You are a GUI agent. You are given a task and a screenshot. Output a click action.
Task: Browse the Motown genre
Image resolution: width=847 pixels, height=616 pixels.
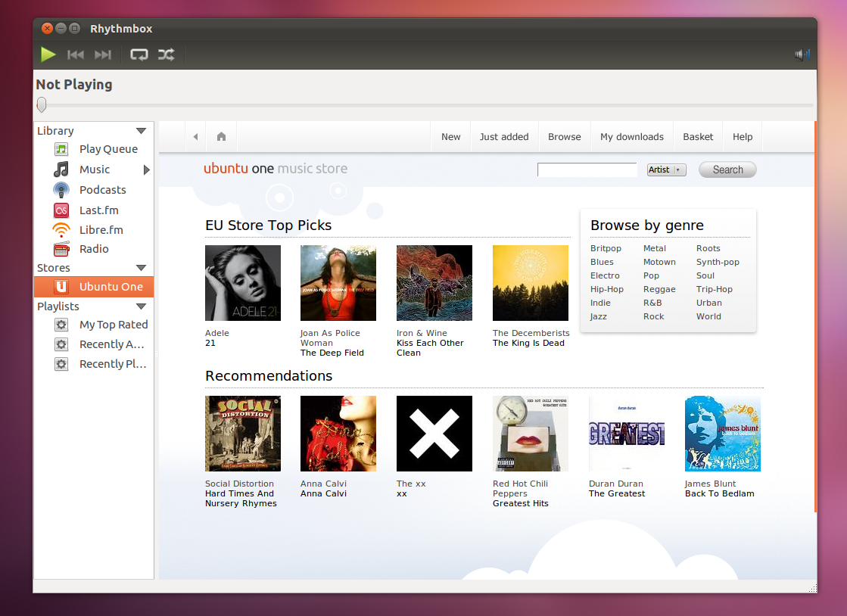pos(659,262)
